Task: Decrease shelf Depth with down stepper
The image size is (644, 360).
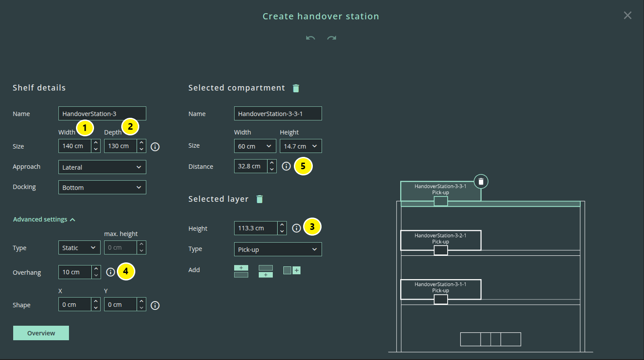Action: point(141,149)
